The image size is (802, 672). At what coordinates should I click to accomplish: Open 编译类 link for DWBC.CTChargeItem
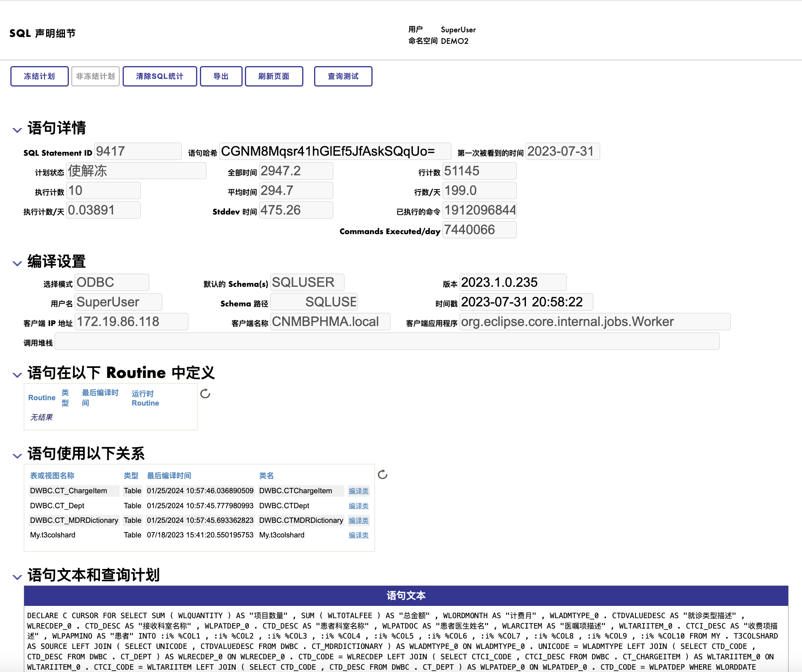click(x=358, y=491)
